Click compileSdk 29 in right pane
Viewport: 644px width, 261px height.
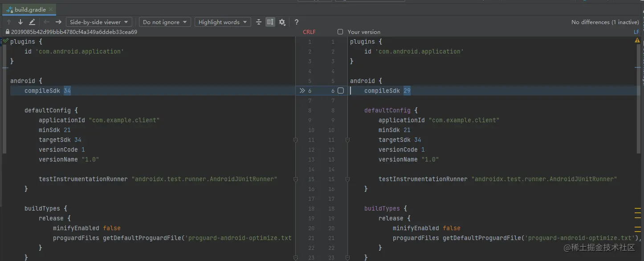(x=387, y=91)
